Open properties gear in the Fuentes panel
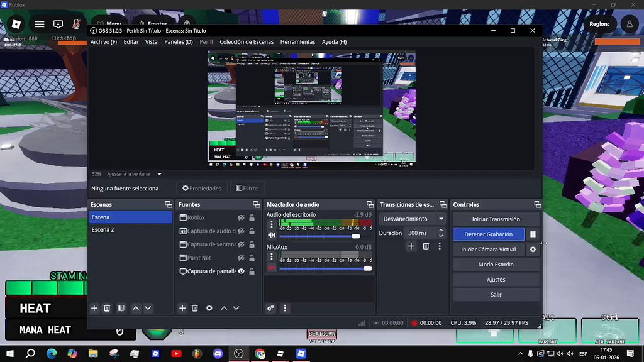Image resolution: width=644 pixels, height=362 pixels. 209,308
